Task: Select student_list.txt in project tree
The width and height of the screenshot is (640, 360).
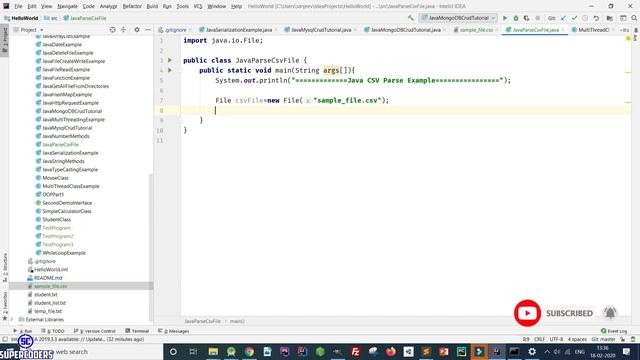Action: click(49, 303)
